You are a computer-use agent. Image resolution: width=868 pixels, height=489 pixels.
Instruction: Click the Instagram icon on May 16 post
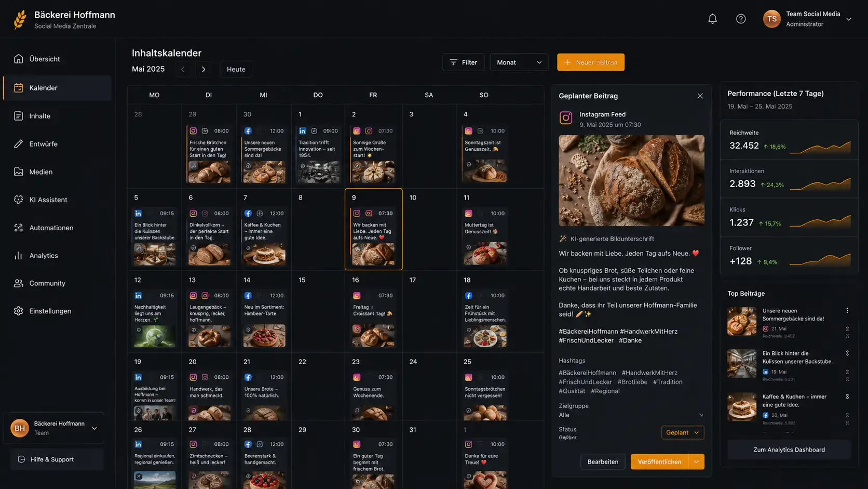[357, 296]
